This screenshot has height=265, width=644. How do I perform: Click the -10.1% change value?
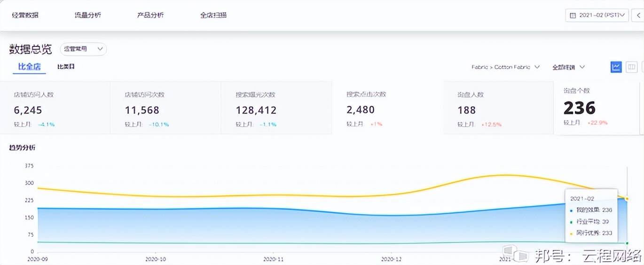pos(159,125)
